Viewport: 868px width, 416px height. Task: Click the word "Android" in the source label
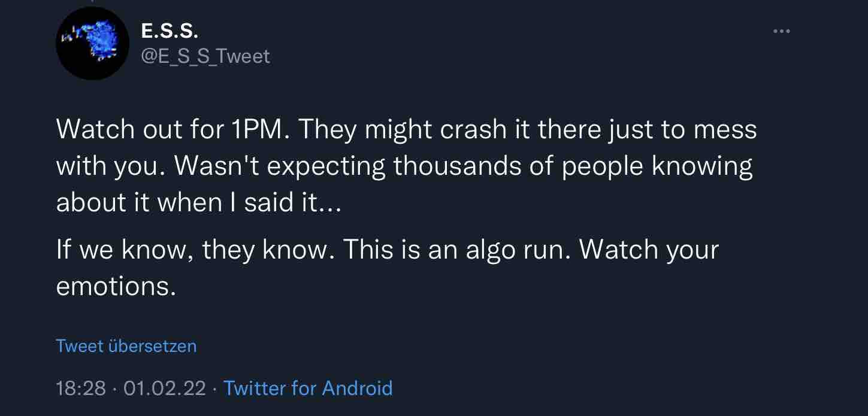coord(357,388)
